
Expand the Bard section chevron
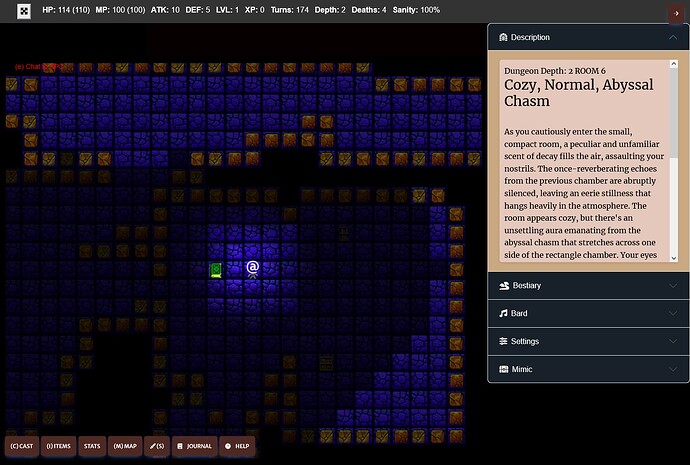672,313
